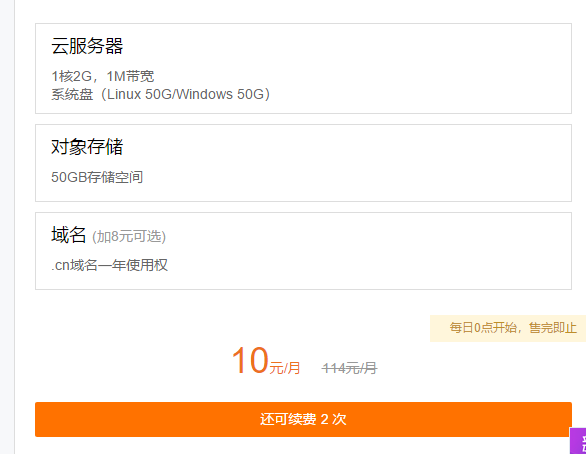
Task: Click the crossed-out 114元/月 original price
Action: point(349,368)
